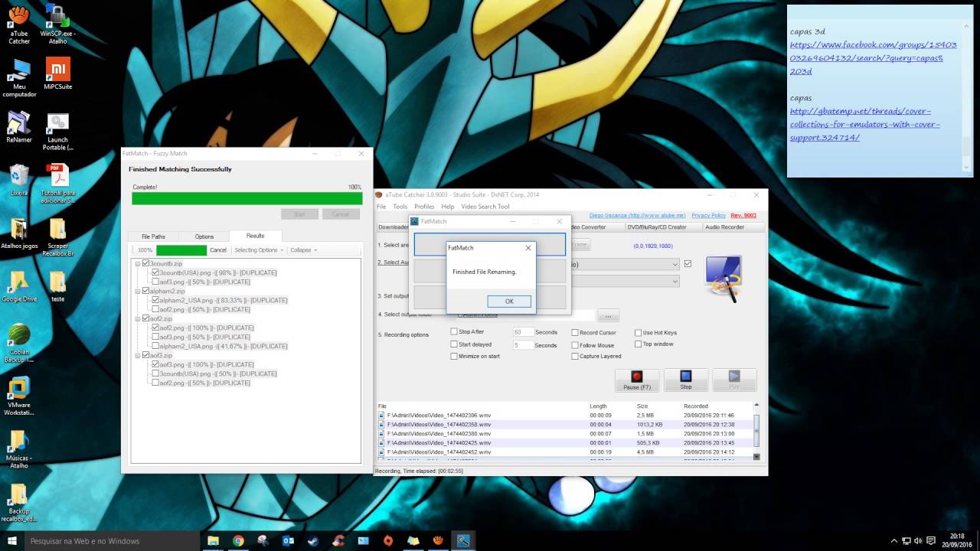Click the output folder browse button
The width and height of the screenshot is (980, 551).
pyautogui.click(x=608, y=315)
